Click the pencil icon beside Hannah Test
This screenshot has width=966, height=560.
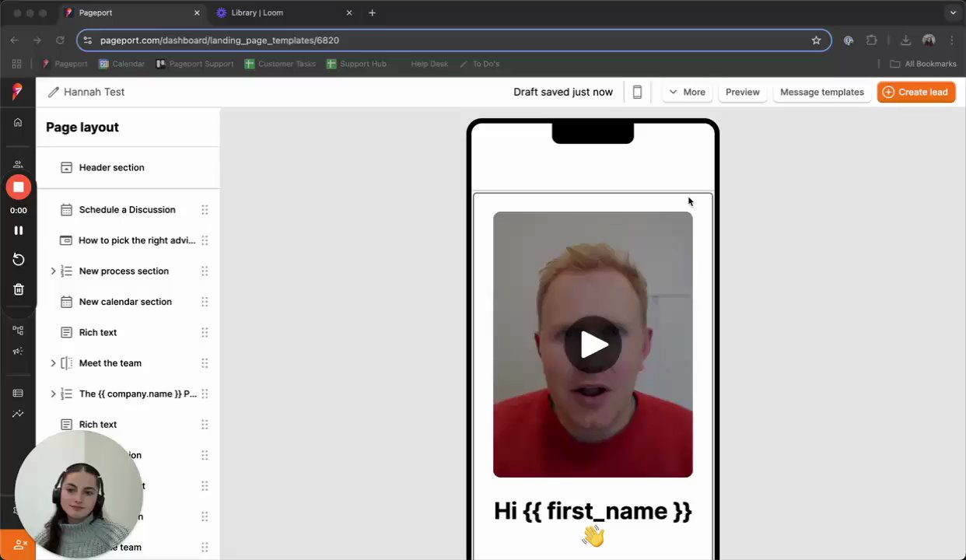point(54,92)
